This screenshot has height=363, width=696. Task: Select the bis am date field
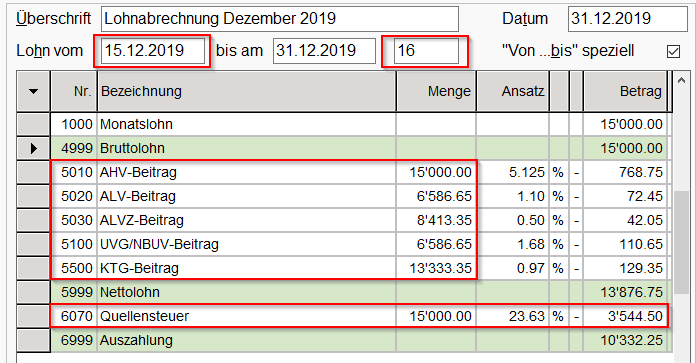point(324,51)
